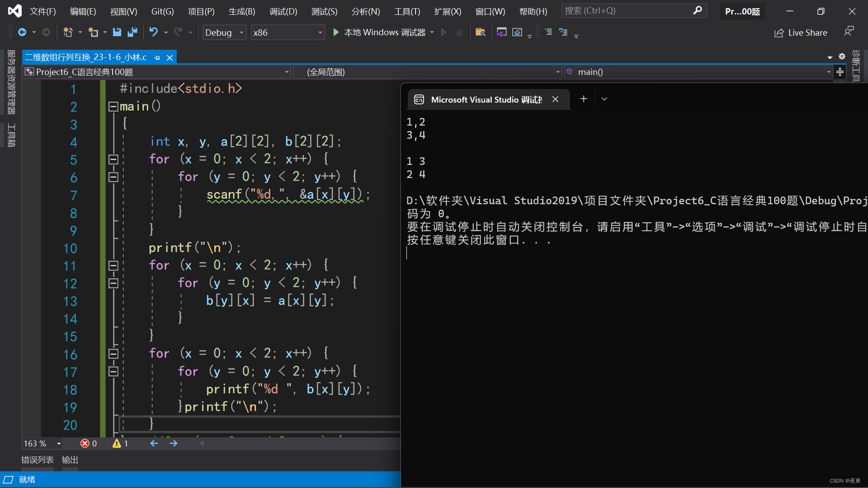
Task: Click the Save All icon
Action: pos(132,32)
